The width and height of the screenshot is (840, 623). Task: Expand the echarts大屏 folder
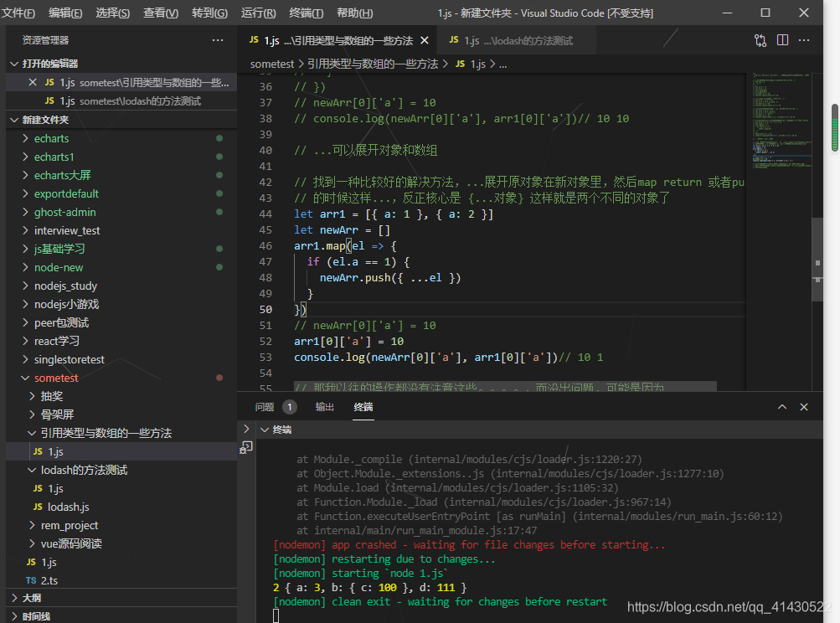click(x=121, y=175)
